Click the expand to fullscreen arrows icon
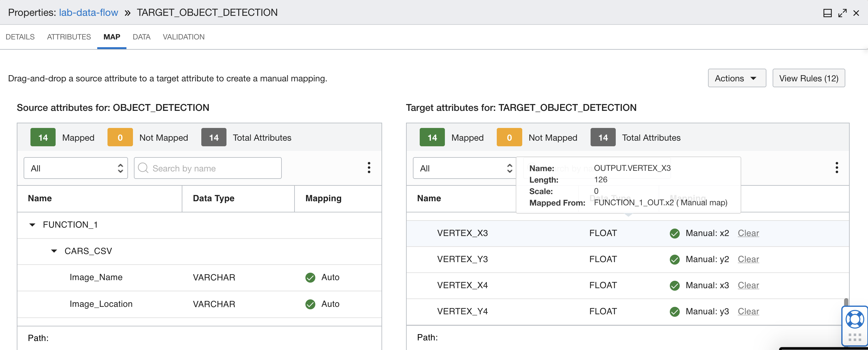The width and height of the screenshot is (868, 350). (842, 13)
